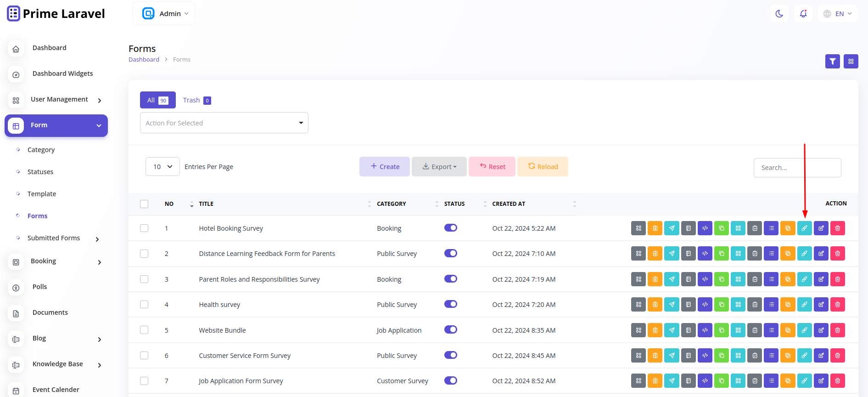
Task: Click the Reload button
Action: 543,167
